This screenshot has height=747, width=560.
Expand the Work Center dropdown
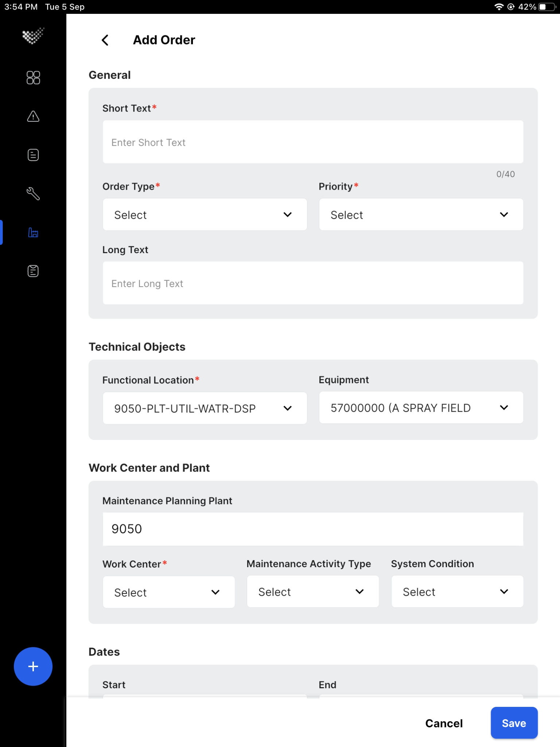click(169, 592)
